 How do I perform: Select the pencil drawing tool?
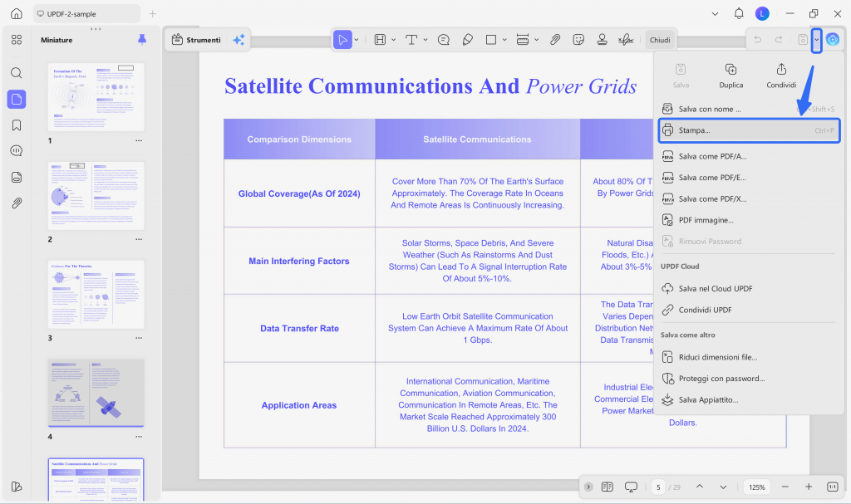467,40
